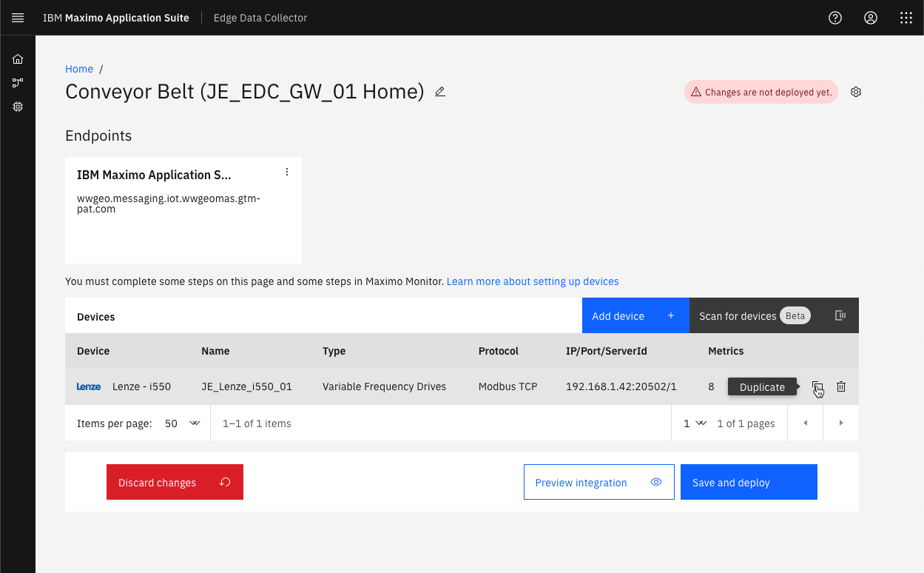924x573 pixels.
Task: Click the Devices table title
Action: (96, 317)
